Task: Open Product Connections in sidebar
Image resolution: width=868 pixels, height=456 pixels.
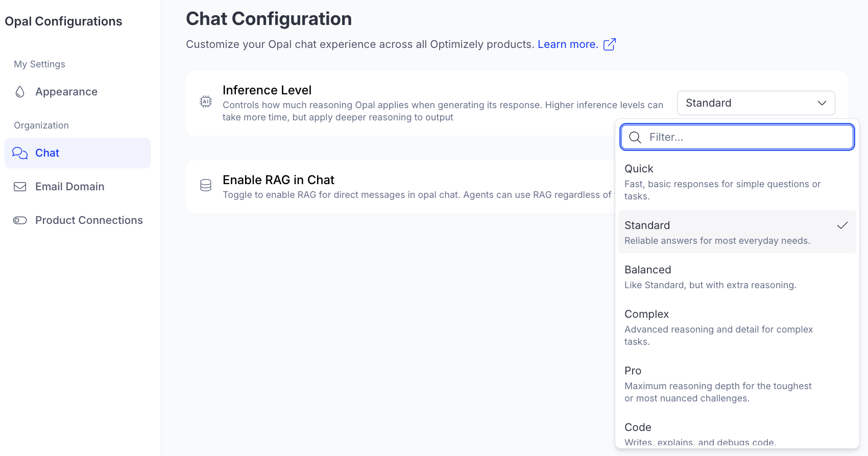Action: tap(89, 220)
